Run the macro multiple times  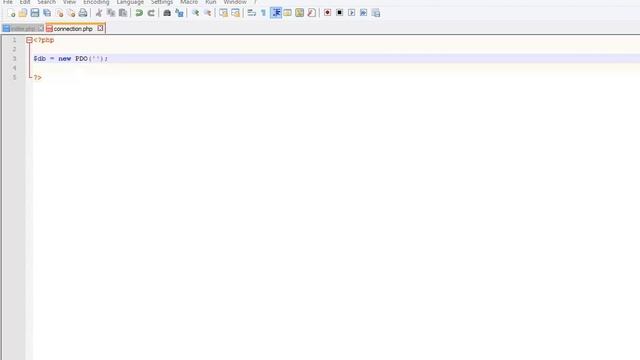pos(363,13)
